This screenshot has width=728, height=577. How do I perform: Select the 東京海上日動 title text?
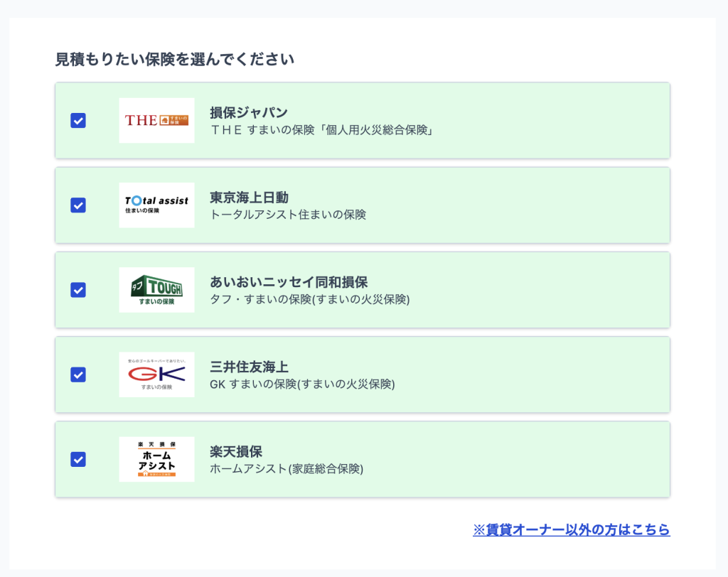[x=249, y=198]
